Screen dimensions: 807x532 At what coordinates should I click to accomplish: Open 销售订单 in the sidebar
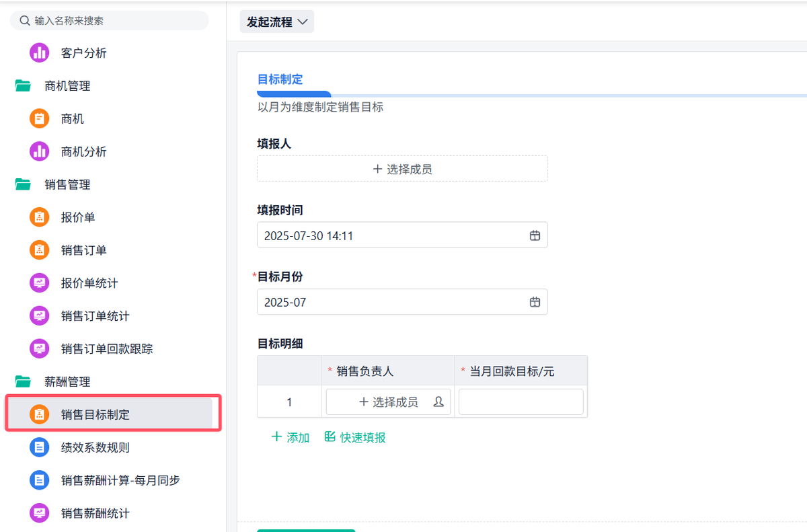coord(84,250)
